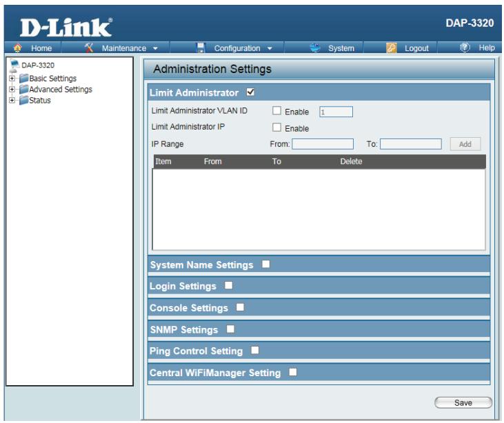504x423 pixels.
Task: Click the Limit Administrator VLAN ID label
Action: (199, 110)
